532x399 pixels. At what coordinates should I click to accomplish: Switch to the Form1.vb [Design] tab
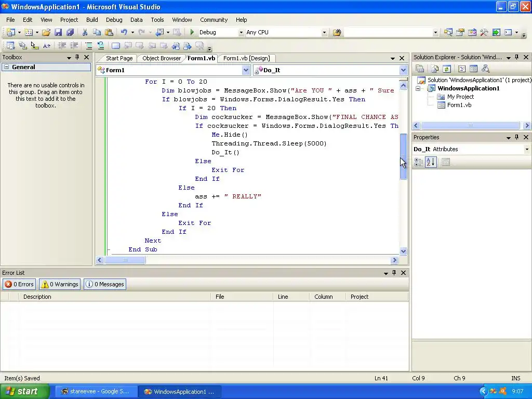coord(247,58)
